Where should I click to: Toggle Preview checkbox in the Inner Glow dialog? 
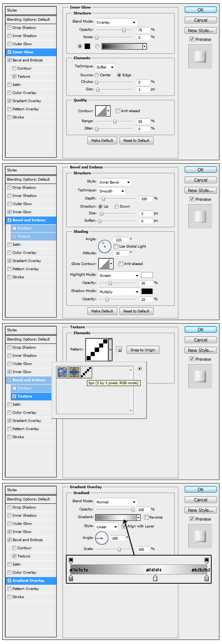(x=192, y=39)
